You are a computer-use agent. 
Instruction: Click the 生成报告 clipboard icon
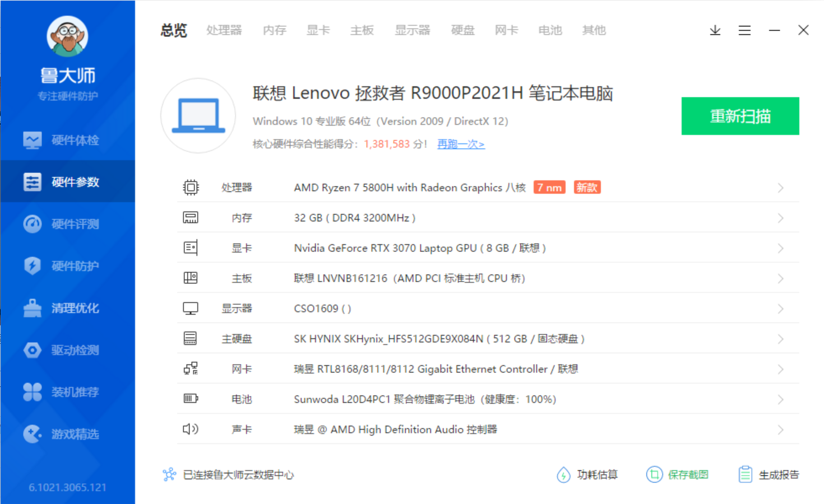746,475
